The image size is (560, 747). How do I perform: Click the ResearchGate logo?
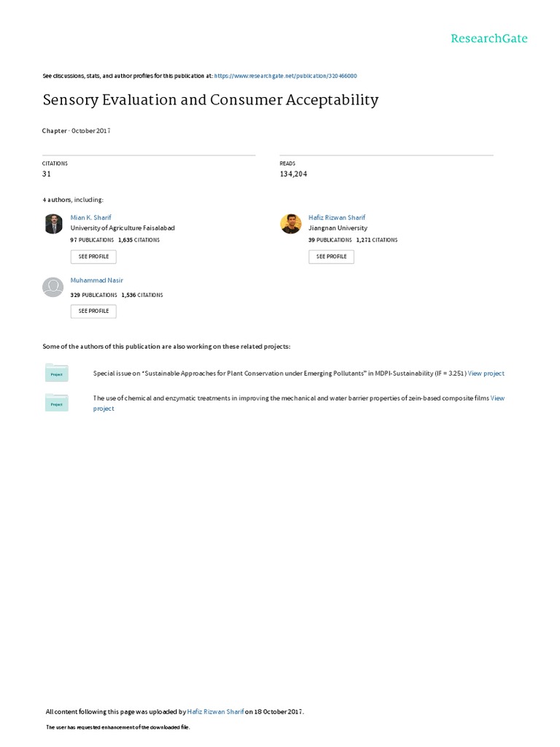(489, 39)
